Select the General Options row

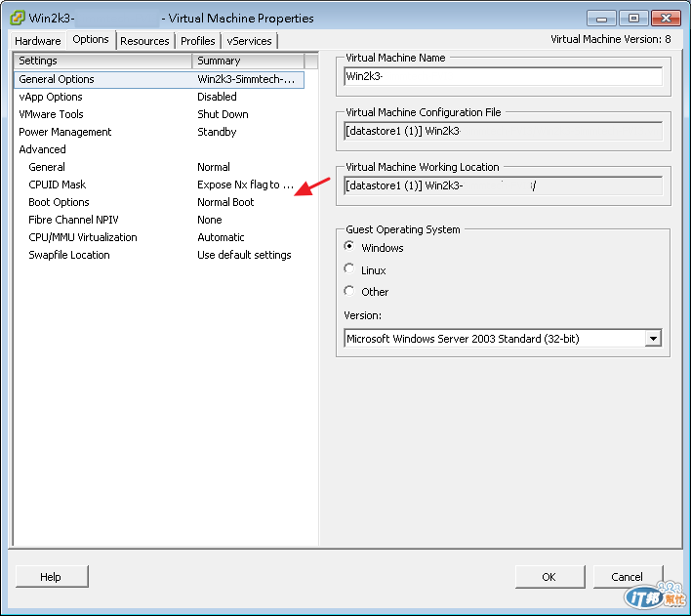click(159, 79)
